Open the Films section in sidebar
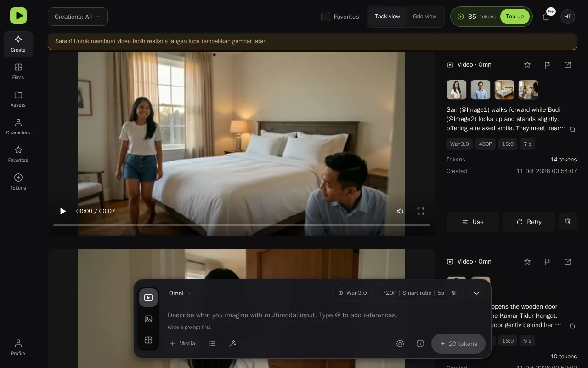 pos(18,72)
